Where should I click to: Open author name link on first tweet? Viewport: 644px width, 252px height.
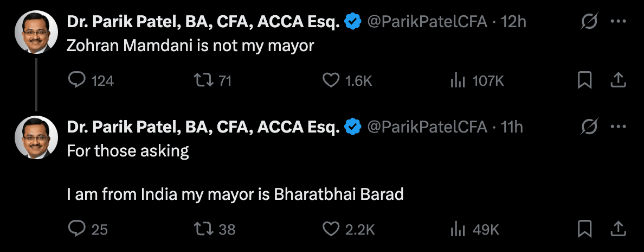click(203, 22)
